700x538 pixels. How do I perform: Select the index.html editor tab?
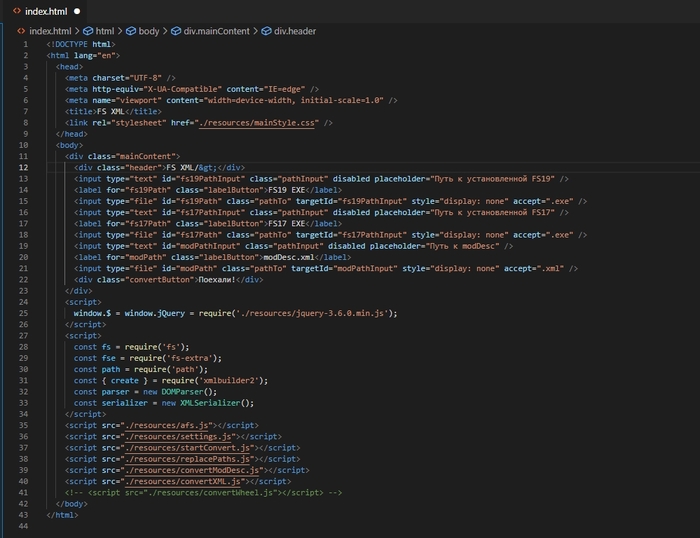[45, 10]
